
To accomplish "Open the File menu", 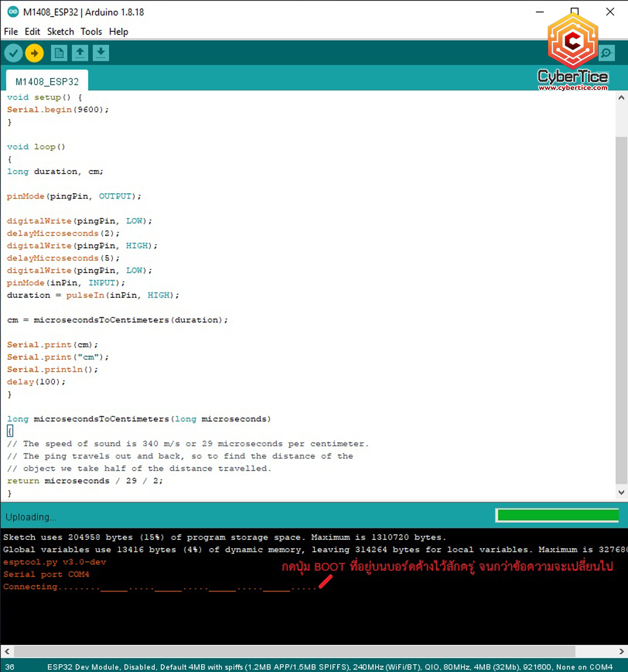I will tap(11, 32).
